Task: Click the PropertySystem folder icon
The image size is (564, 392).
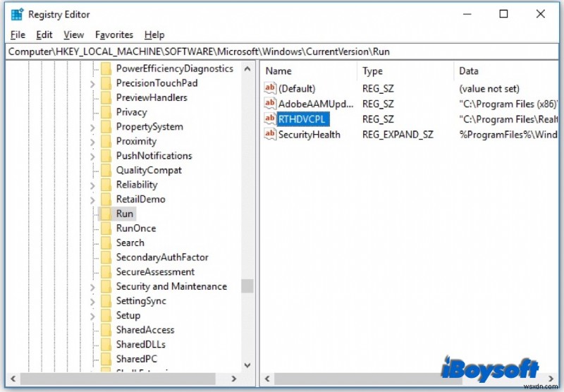Action: coord(106,127)
